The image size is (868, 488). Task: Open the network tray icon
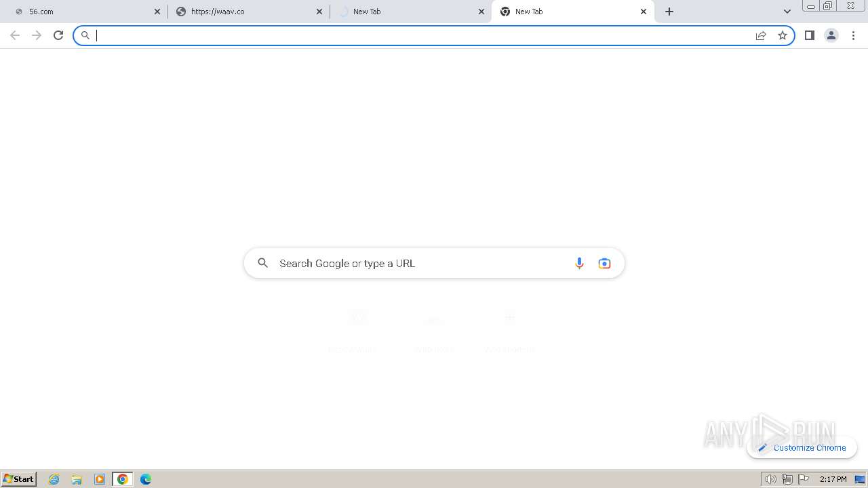[787, 479]
